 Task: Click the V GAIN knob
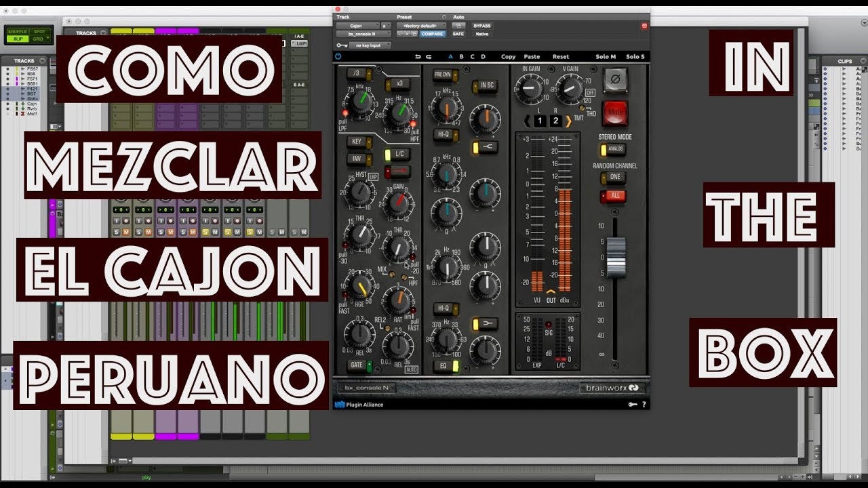click(x=569, y=89)
